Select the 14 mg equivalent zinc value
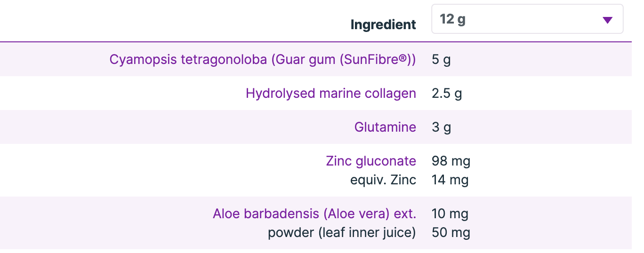This screenshot has height=253, width=644. 450,180
